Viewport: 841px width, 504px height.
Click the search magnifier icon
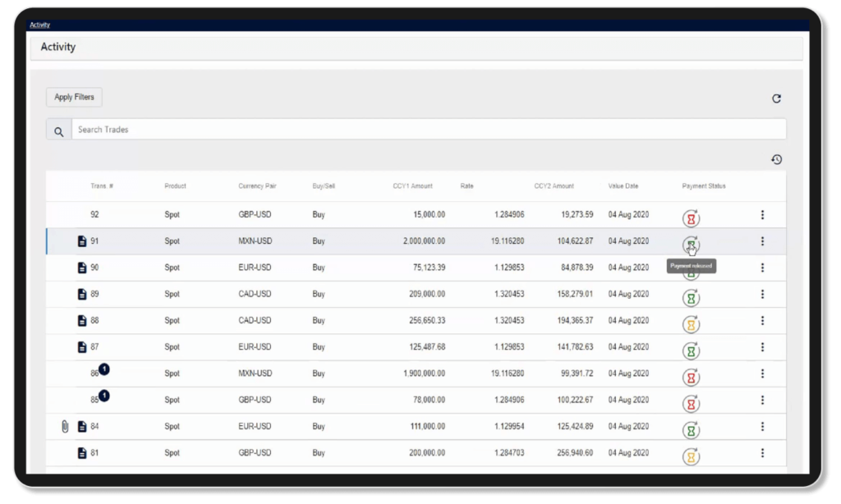[57, 130]
